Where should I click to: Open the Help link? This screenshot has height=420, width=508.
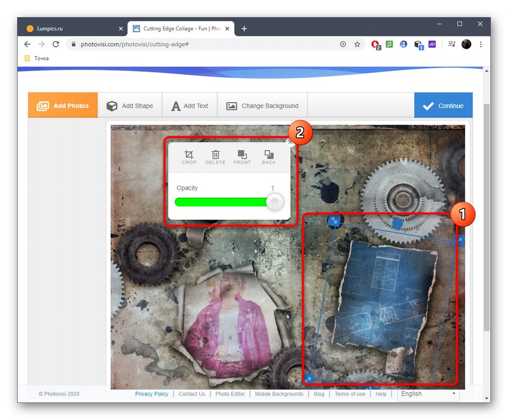point(381,394)
